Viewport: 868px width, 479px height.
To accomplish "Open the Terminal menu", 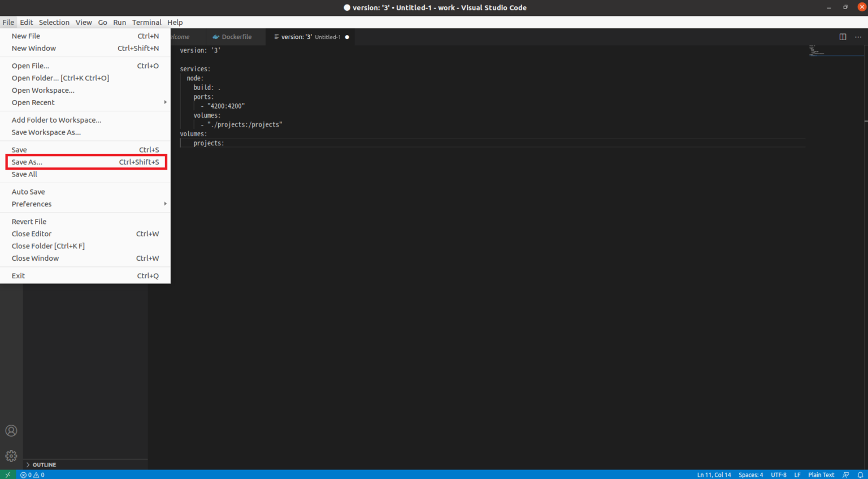I will coord(146,22).
